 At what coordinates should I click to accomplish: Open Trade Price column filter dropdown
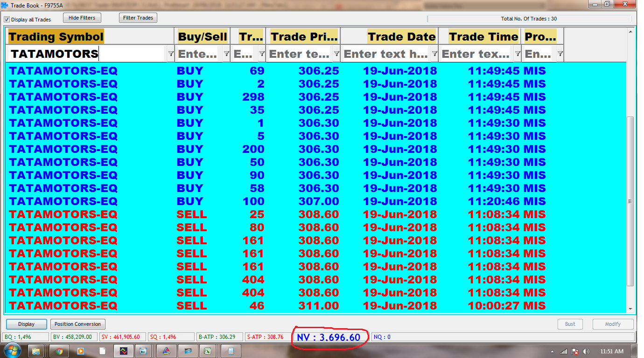pos(336,54)
